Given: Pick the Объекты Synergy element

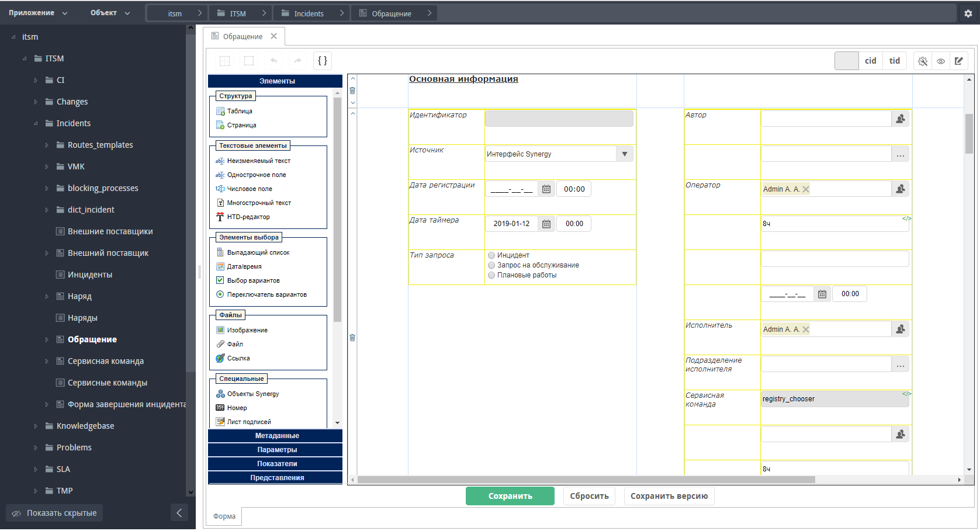Looking at the screenshot, I should pos(248,394).
